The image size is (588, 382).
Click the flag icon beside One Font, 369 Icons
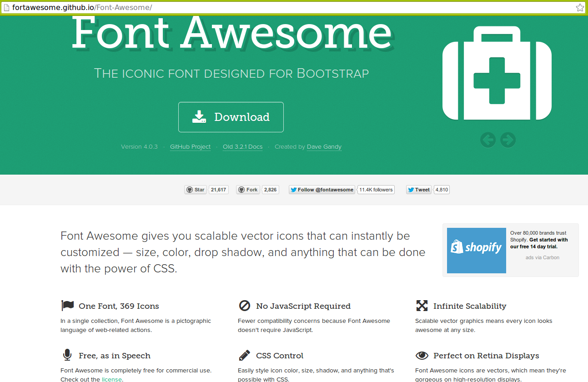pos(67,305)
